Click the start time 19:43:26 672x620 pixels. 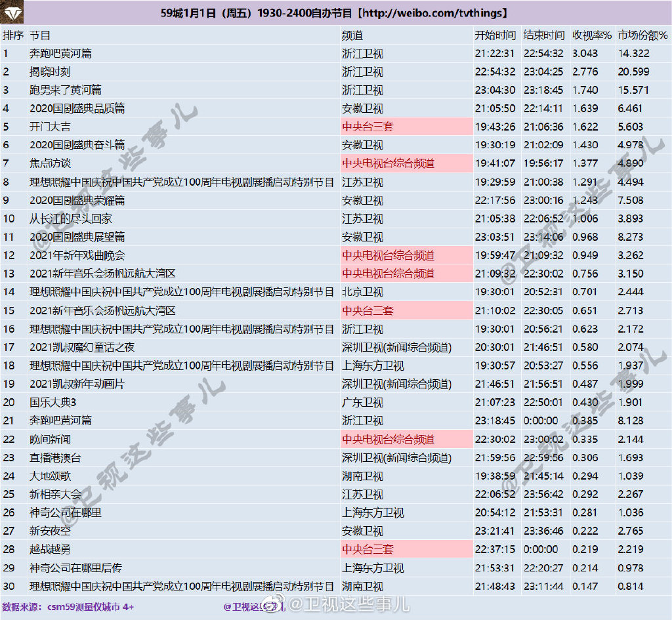(x=495, y=127)
